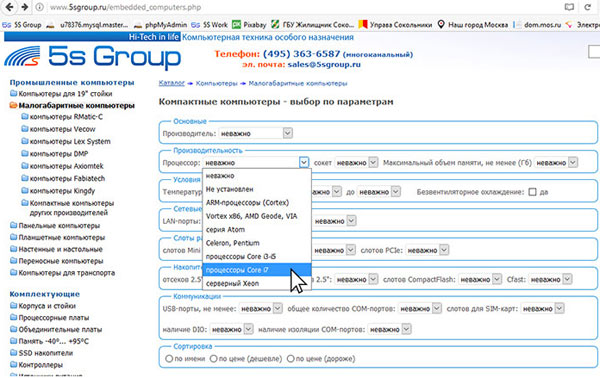600x378 pixels.
Task: Open Панельные компьютеры category
Action: click(x=55, y=226)
